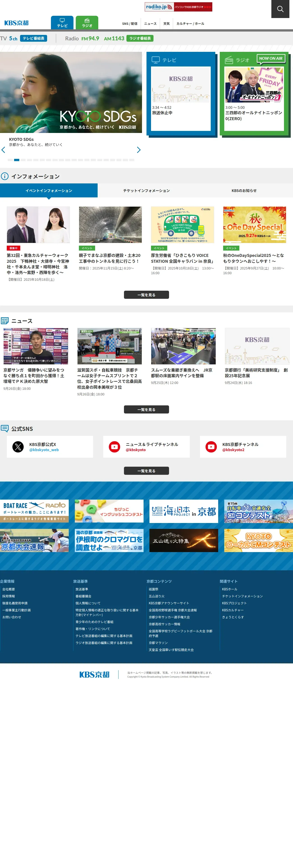Open 採用情報 footer link
Image resolution: width=293 pixels, height=868 pixels.
point(8,596)
